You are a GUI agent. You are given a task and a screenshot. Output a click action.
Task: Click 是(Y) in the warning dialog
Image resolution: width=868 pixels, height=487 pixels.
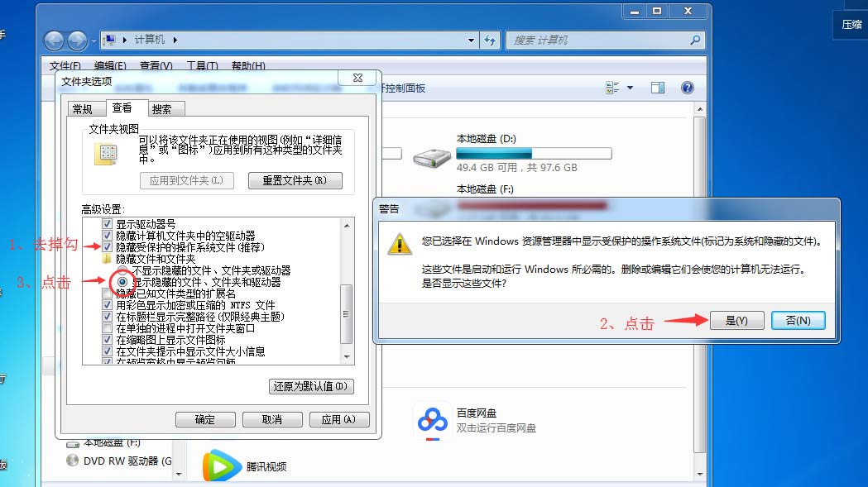point(736,321)
